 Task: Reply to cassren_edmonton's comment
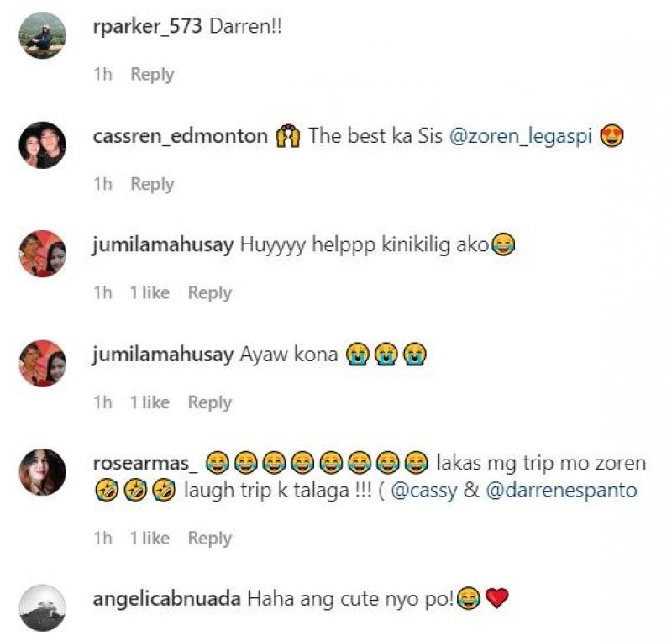pos(152,184)
